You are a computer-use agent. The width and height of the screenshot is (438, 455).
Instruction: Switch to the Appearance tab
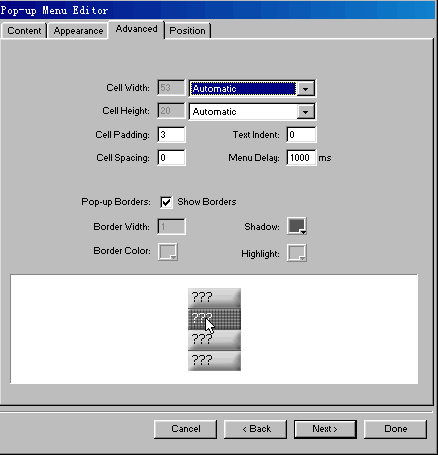[x=78, y=31]
